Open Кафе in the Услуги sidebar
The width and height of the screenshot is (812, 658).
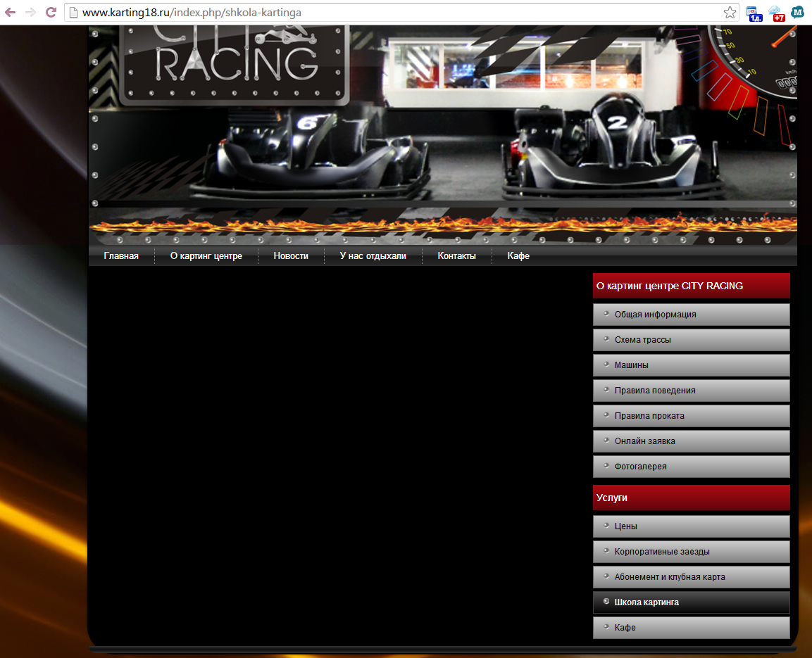[692, 628]
